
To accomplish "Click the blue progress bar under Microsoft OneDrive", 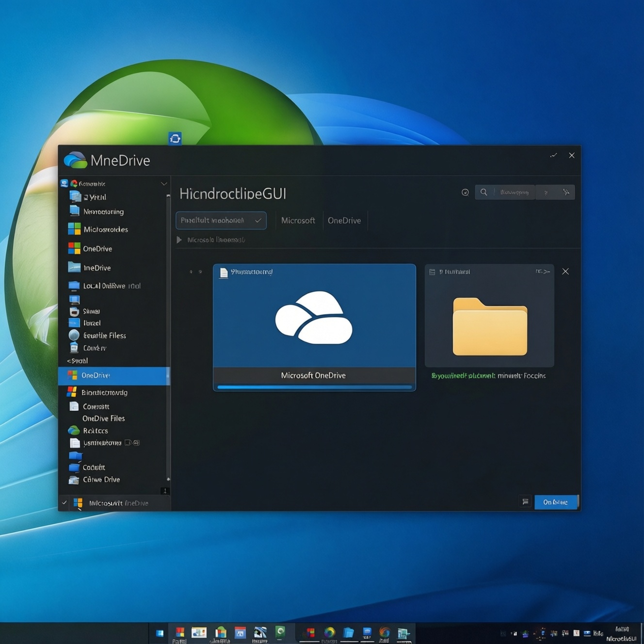I will pyautogui.click(x=315, y=387).
